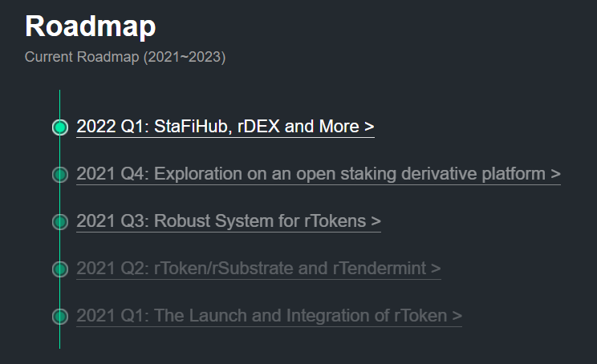Select the 2021 Q2 timeline marker dot

coord(60,269)
